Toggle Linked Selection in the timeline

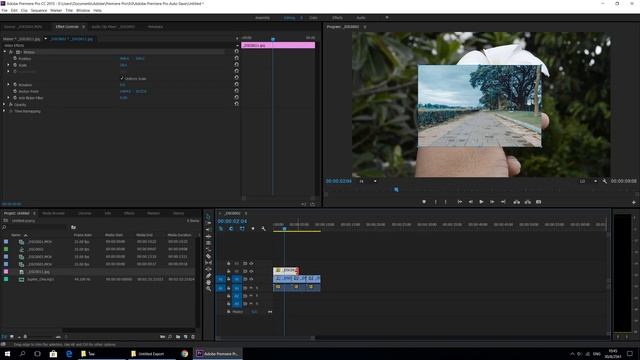click(x=242, y=229)
